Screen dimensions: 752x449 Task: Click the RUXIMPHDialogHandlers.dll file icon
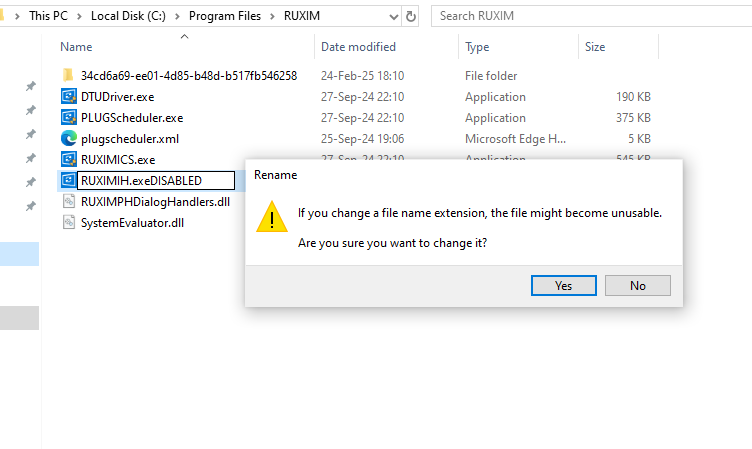tap(69, 201)
